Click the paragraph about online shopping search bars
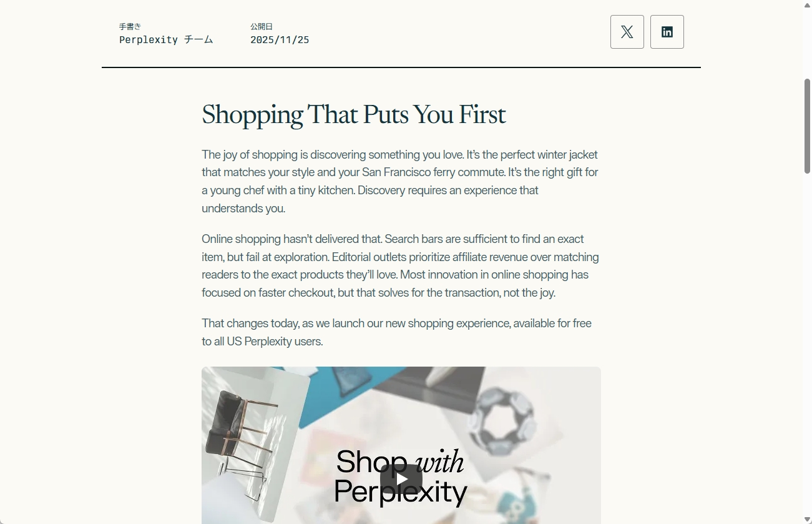812x524 pixels. coord(399,265)
